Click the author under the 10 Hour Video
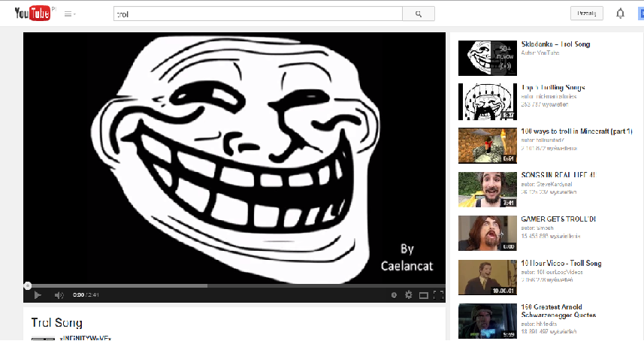The image size is (644, 344). point(552,272)
